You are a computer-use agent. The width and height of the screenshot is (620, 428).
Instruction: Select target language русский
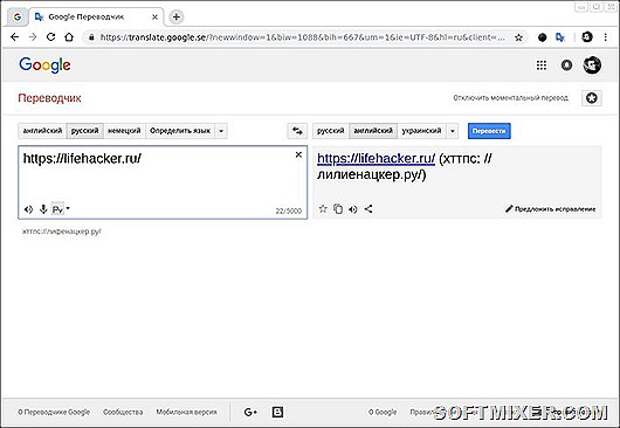click(331, 131)
